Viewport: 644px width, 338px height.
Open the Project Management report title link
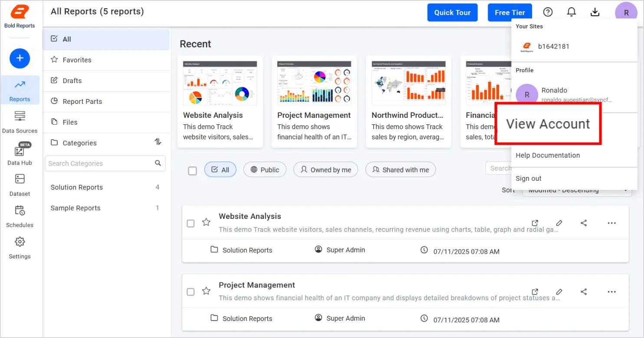[257, 285]
